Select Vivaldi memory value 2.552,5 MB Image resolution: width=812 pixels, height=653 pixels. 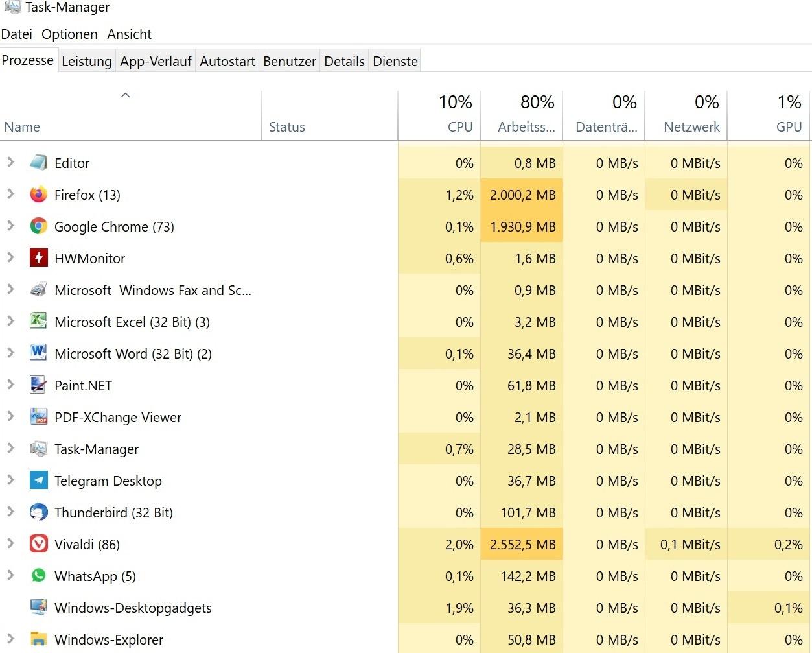(523, 545)
